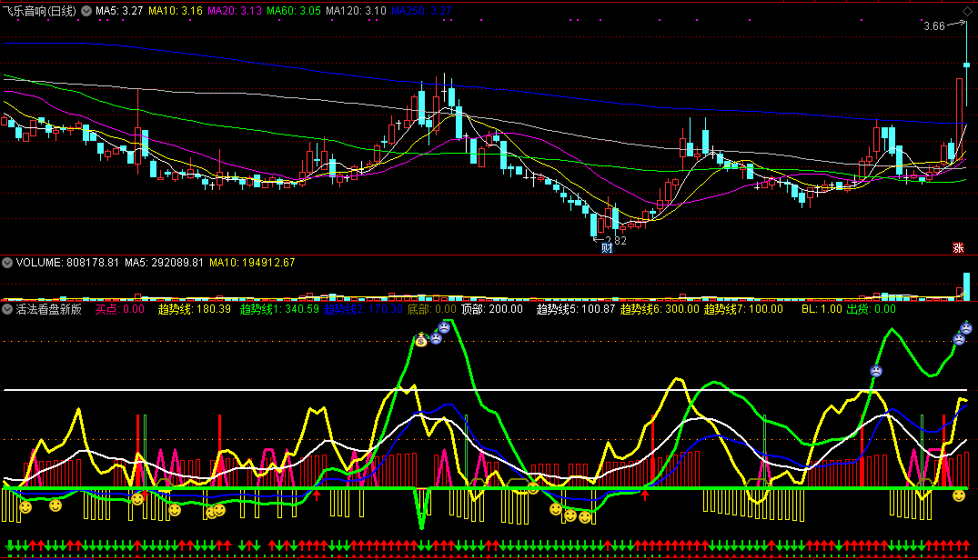Select the MA10: 3.16 label
The image size is (978, 560).
coord(176,11)
